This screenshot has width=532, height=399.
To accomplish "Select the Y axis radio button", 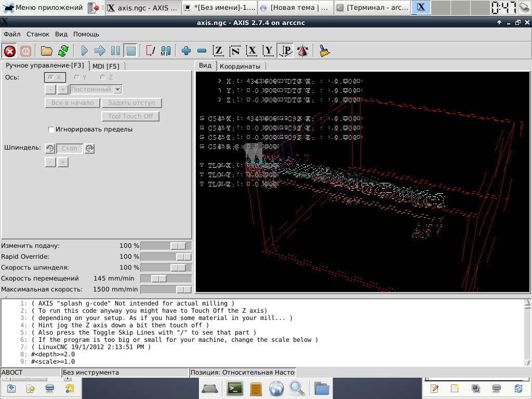I will coord(77,77).
